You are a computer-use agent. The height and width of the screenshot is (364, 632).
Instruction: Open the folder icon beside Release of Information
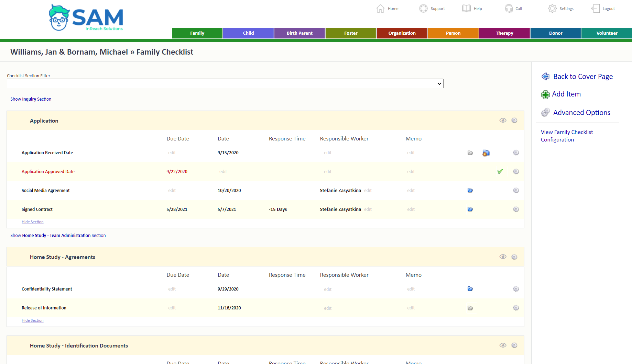470,308
